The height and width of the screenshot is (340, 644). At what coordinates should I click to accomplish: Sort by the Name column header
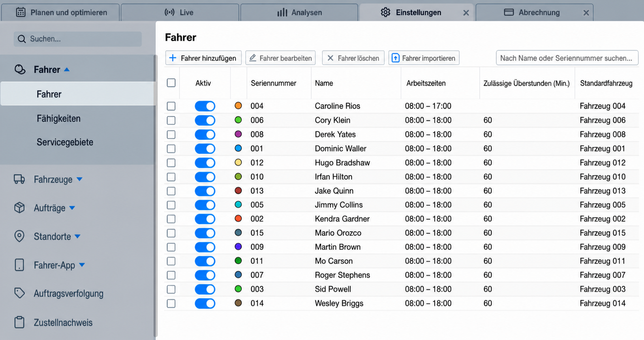[x=324, y=83]
